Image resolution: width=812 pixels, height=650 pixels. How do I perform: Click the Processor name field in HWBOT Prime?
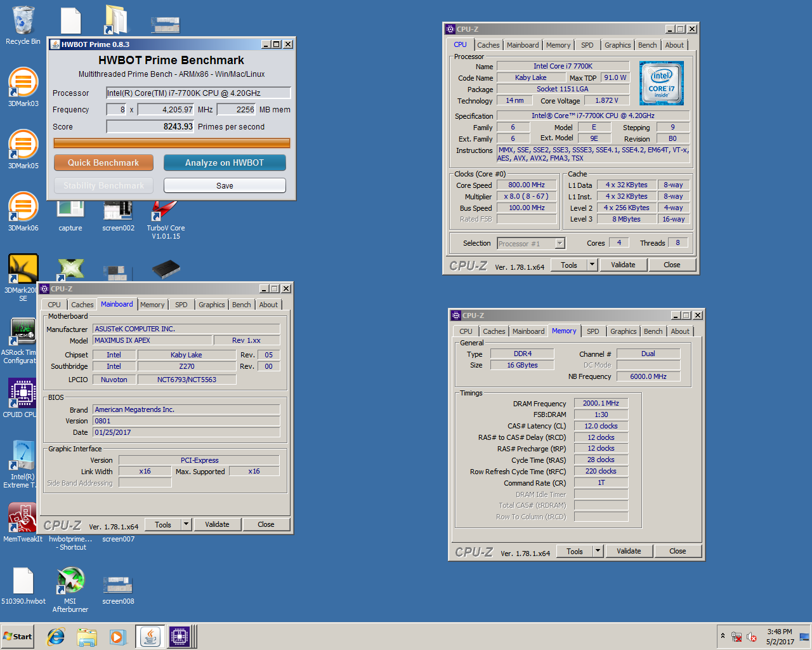(x=199, y=93)
